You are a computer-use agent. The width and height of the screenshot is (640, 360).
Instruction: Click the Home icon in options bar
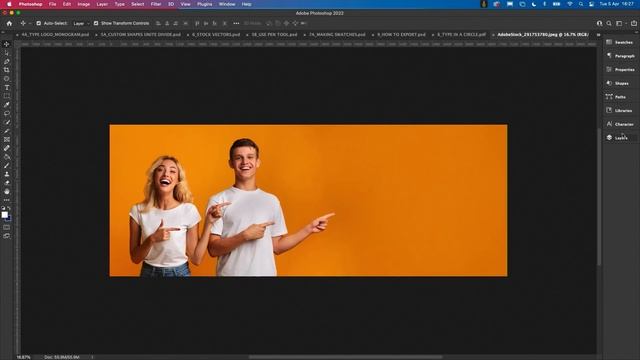tap(9, 23)
